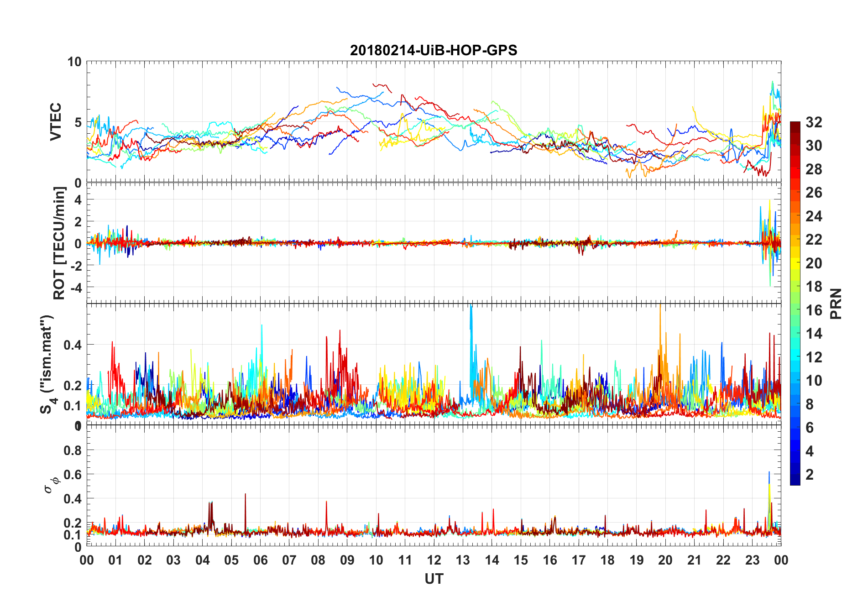Viewport: 868px width, 607px height.
Task: Click inside the sigma-phi plot panel
Action: (x=434, y=486)
